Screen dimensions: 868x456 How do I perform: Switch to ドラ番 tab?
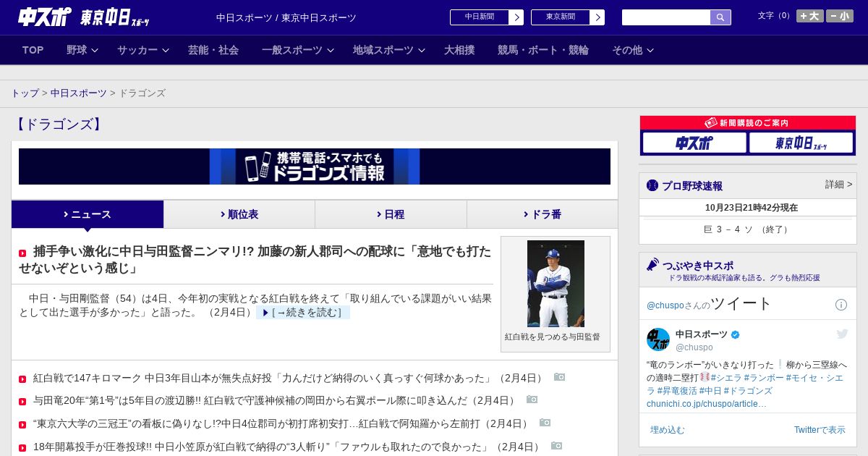(x=542, y=214)
